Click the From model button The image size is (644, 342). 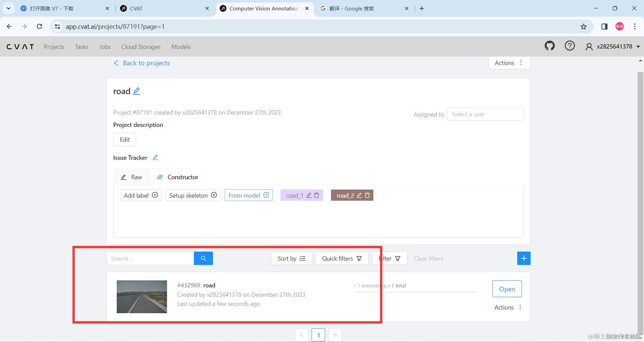[249, 195]
